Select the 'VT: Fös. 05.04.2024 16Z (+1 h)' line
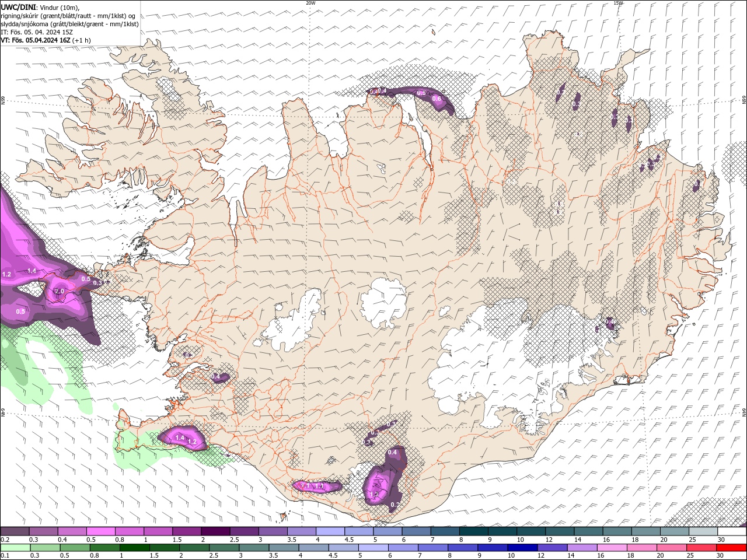This screenshot has height=560, width=747. click(x=46, y=40)
